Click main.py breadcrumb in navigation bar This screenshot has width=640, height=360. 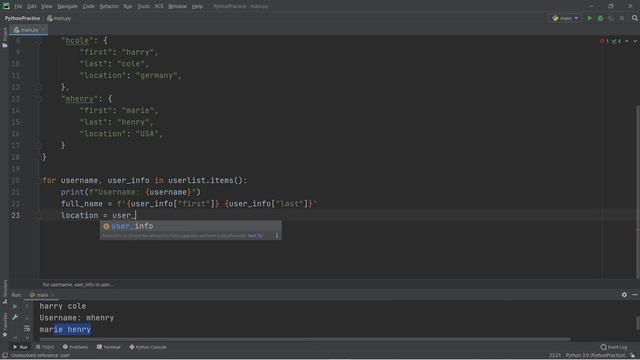[59, 18]
